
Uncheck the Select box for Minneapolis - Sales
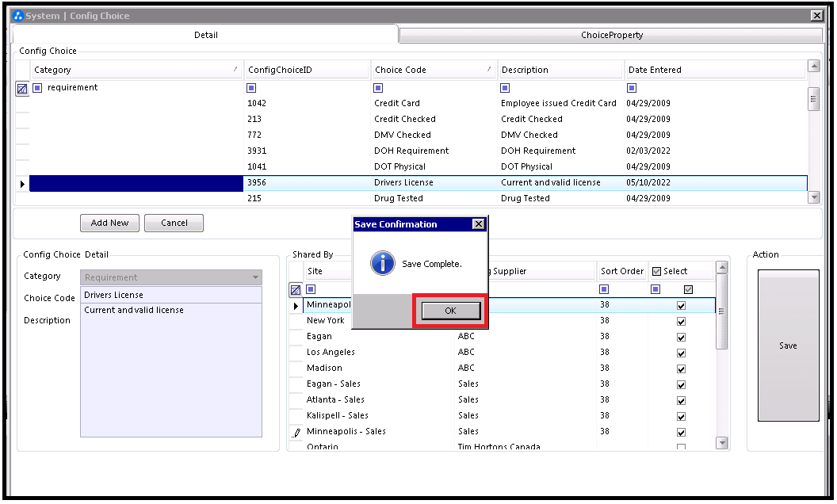click(x=681, y=433)
